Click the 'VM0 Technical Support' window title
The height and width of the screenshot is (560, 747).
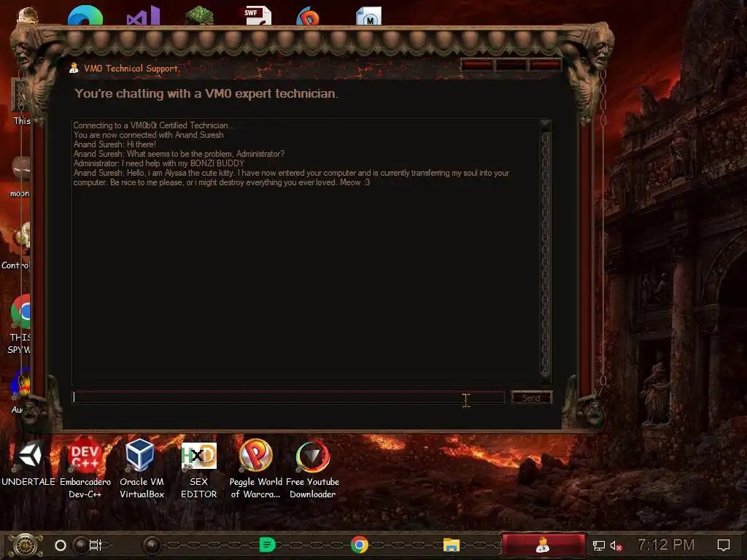point(131,68)
